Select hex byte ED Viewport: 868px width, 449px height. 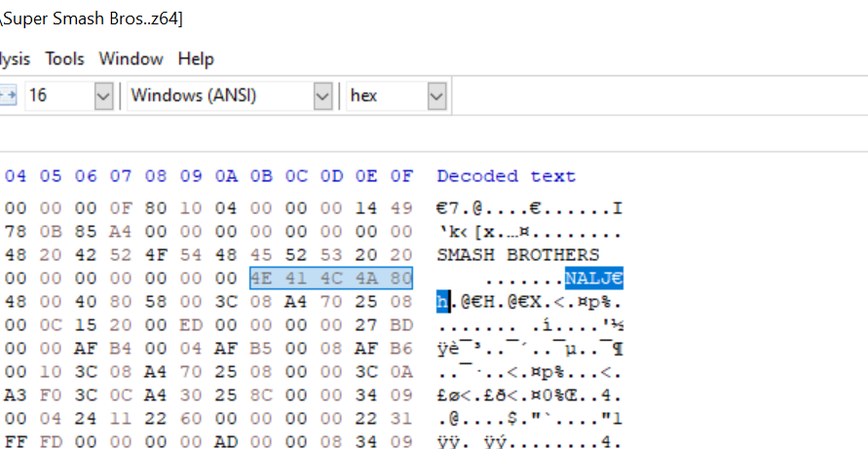(191, 325)
